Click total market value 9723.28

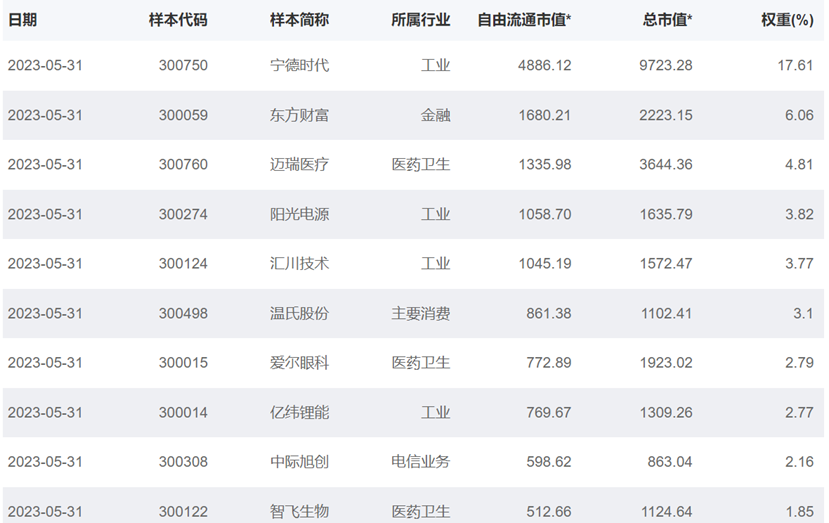tap(666, 66)
